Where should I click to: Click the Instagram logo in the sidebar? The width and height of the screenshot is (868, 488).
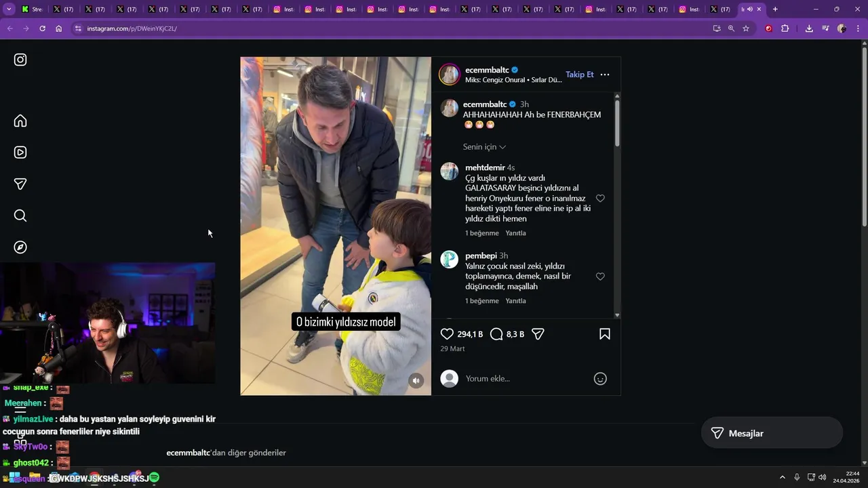[x=20, y=60]
